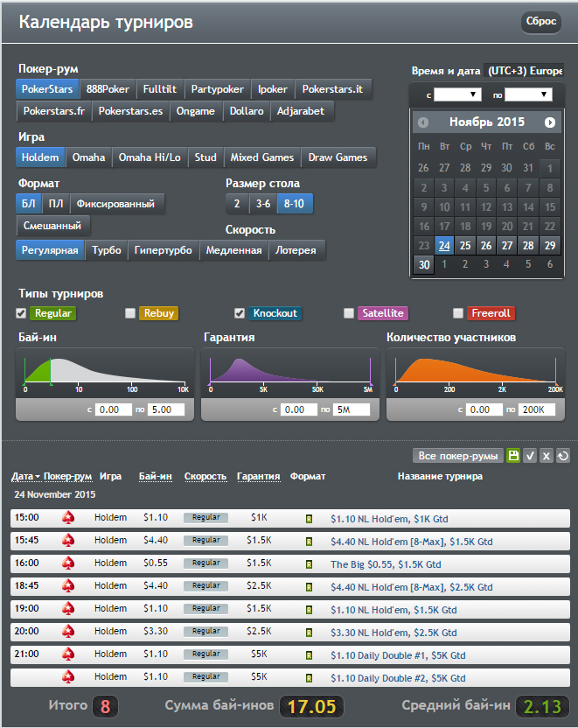The image size is (578, 728).
Task: Click PokerStars spade icon in 20:00 row
Action: (68, 632)
